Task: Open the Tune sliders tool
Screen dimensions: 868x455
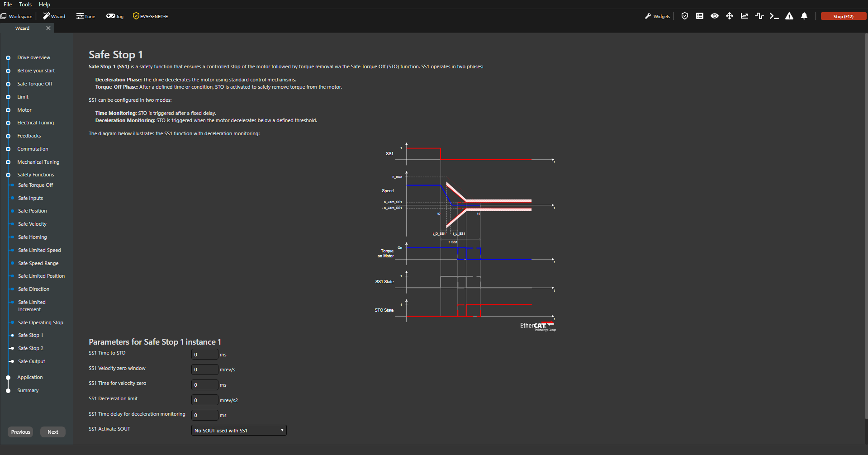Action: click(86, 16)
